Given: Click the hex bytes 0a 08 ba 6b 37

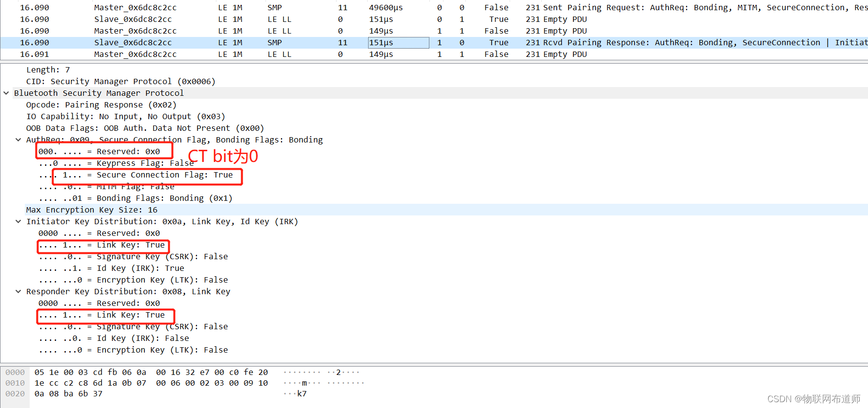Looking at the screenshot, I should (69, 393).
